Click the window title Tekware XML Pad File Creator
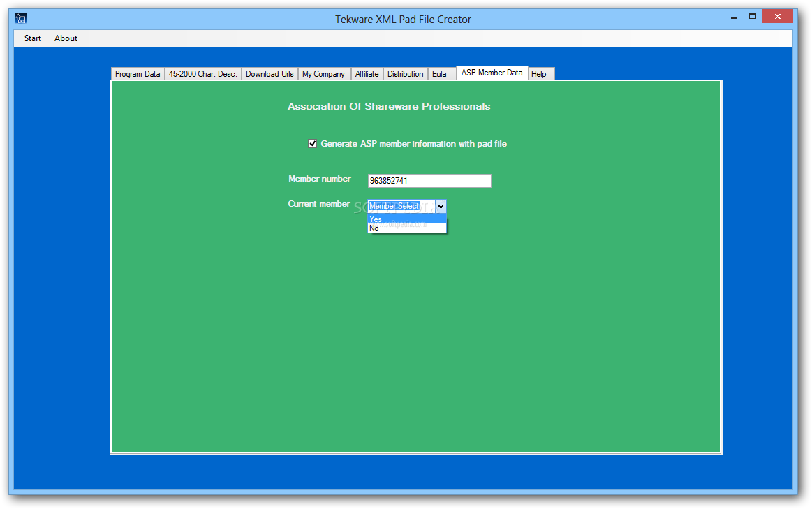Viewport: 812px width, 509px height. coord(403,19)
